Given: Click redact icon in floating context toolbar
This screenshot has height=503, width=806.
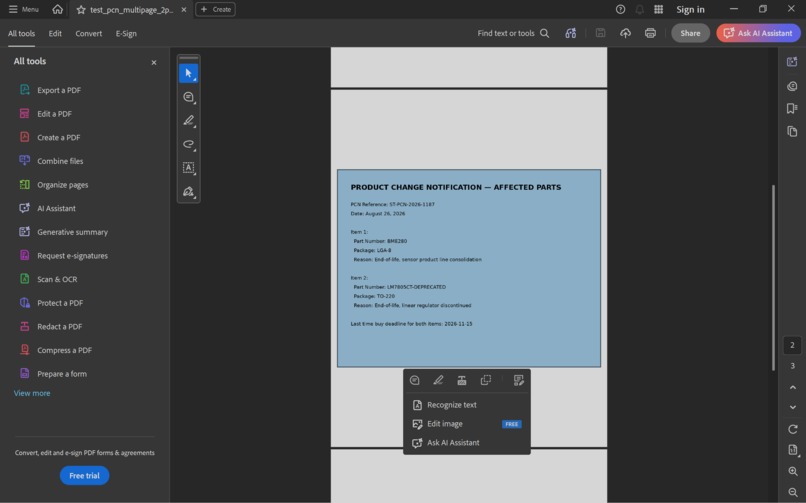Looking at the screenshot, I should pyautogui.click(x=462, y=380).
